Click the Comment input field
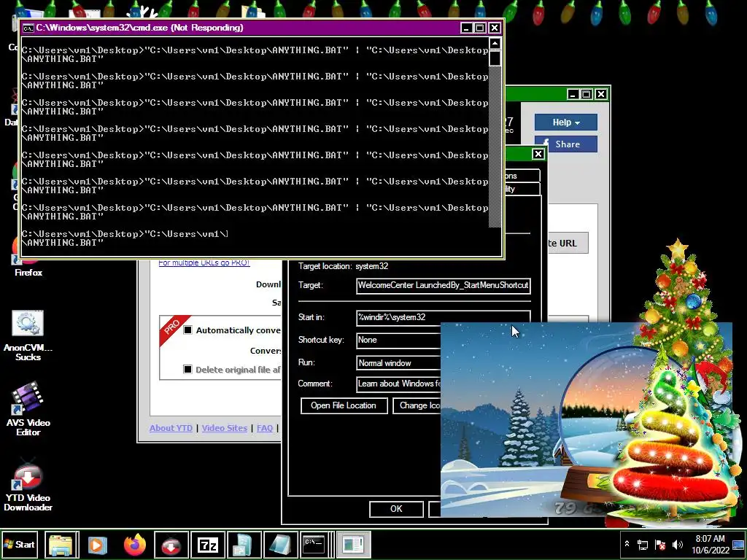Viewport: 747px width, 560px height. 398,384
